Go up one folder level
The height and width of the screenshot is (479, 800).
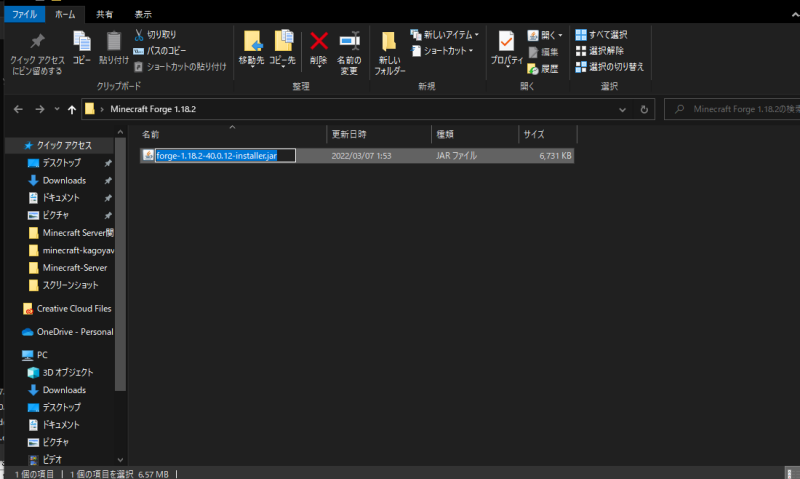[x=72, y=109]
